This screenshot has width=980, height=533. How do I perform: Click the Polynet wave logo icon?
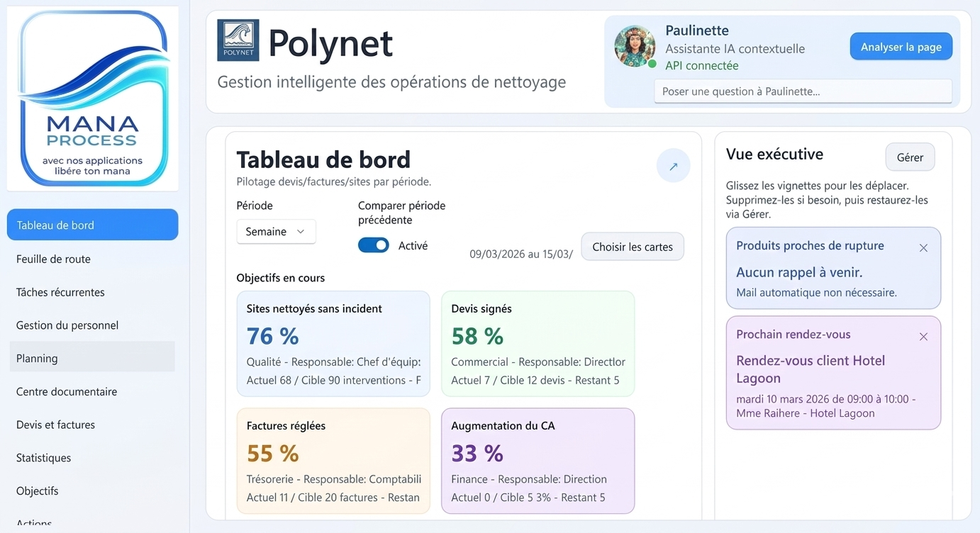(x=238, y=40)
